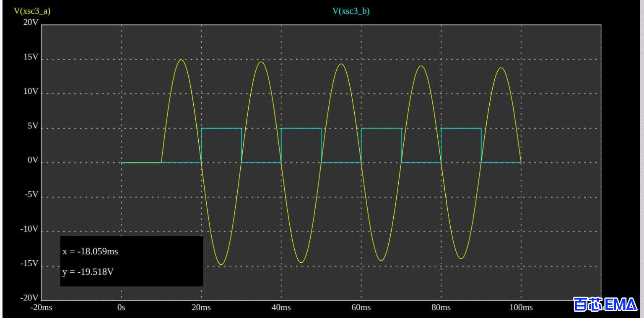Click the -5V y-axis label
This screenshot has height=318, width=644.
(x=31, y=194)
